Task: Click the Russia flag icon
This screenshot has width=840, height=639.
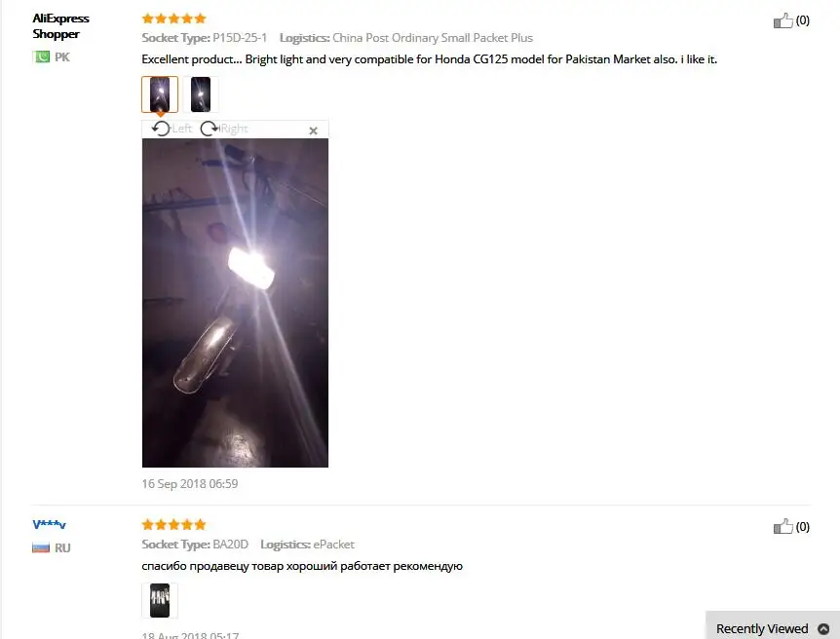Action: [41, 547]
